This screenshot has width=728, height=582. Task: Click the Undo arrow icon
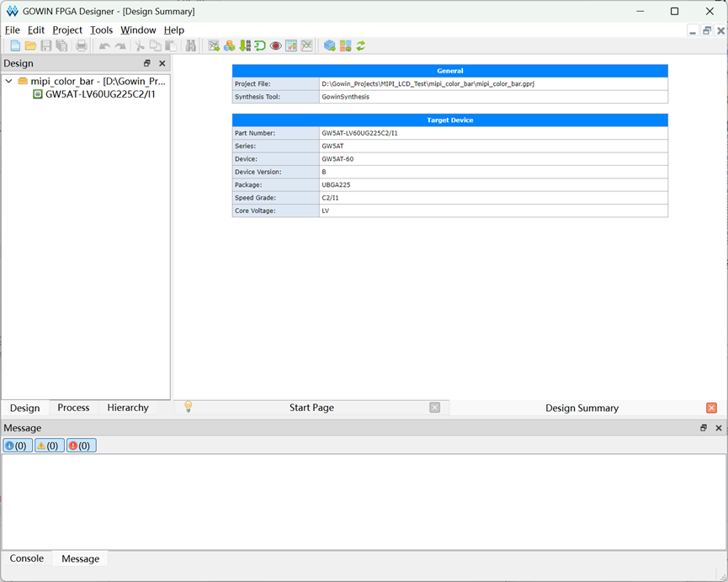[x=104, y=45]
